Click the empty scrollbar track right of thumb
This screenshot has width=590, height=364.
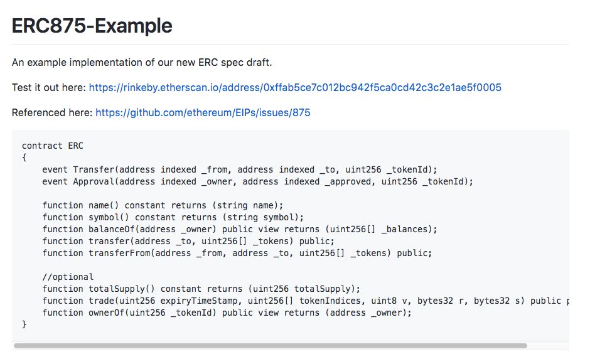548,346
